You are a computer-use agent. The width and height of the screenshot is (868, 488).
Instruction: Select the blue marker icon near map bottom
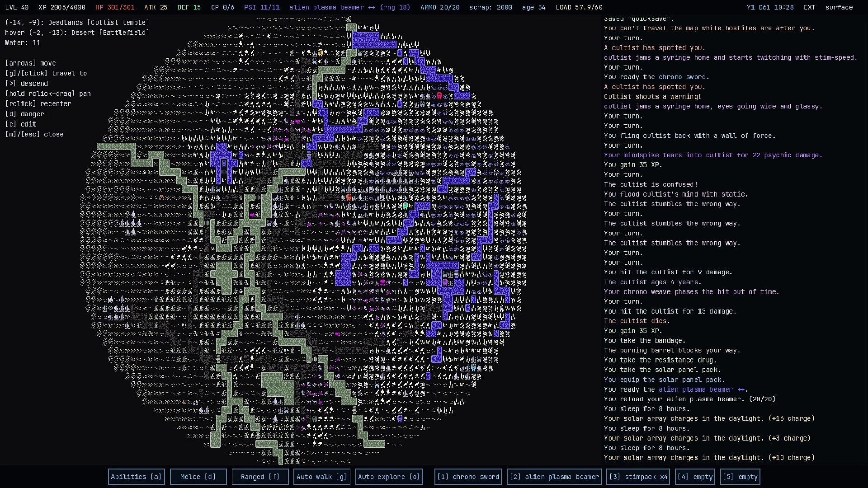click(400, 419)
